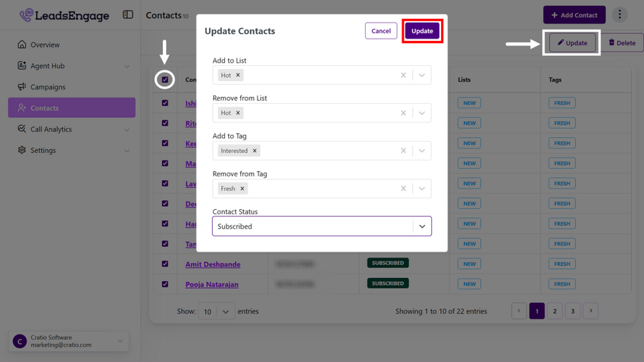Image resolution: width=644 pixels, height=362 pixels.
Task: Remove the Fresh tag chip
Action: tap(242, 189)
